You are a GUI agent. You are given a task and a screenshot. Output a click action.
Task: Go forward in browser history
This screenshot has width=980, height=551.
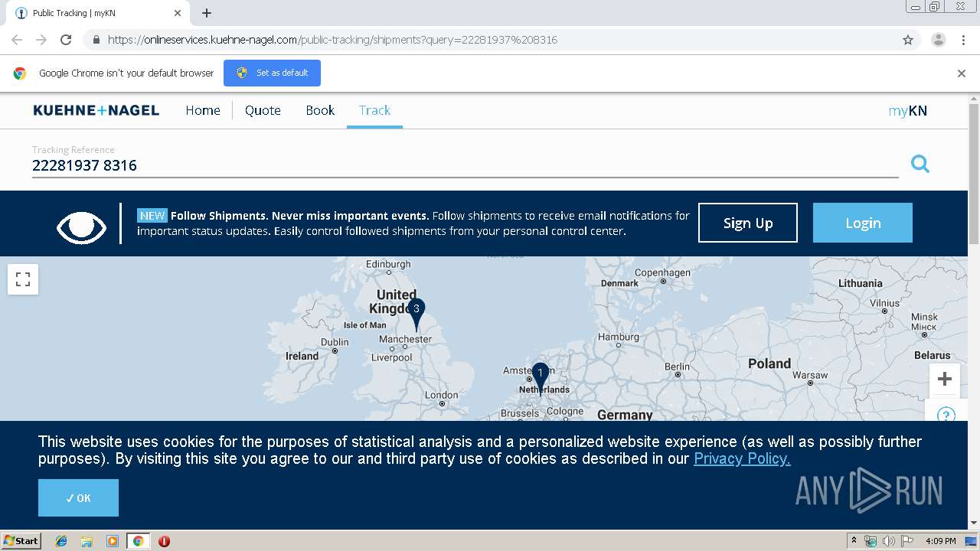(x=41, y=40)
